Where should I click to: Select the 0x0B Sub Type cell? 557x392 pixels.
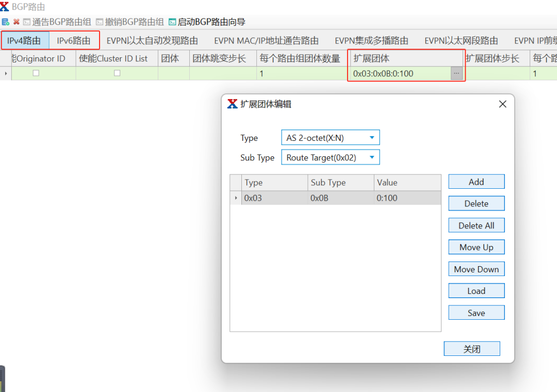[x=341, y=198]
